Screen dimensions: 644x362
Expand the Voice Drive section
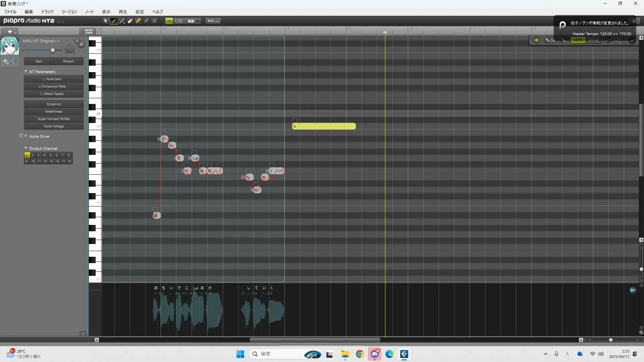26,136
